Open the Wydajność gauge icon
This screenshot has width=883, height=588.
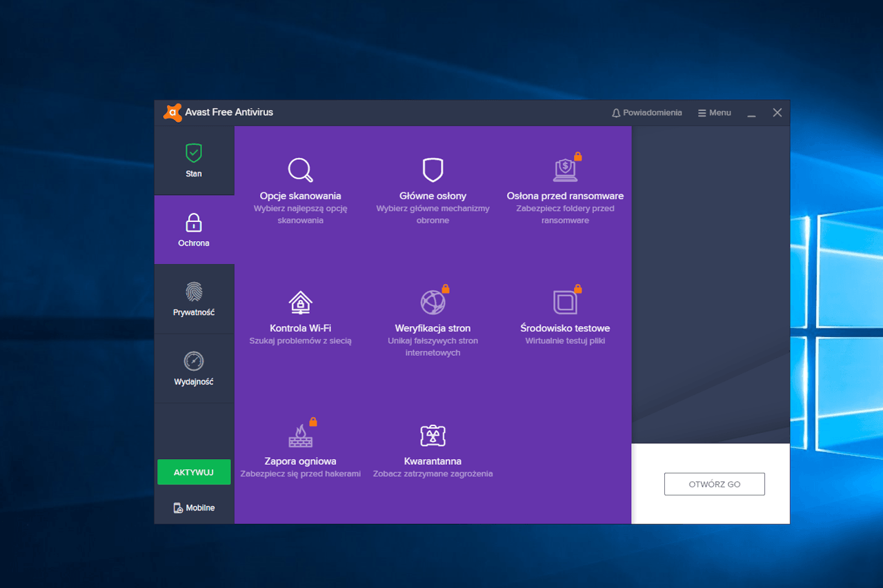pyautogui.click(x=194, y=361)
